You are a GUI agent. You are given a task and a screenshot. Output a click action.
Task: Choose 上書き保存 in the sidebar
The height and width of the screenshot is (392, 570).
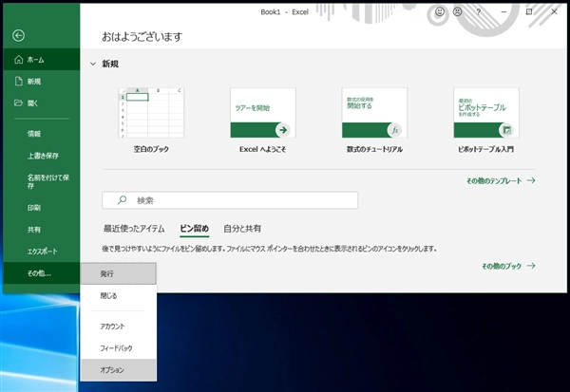[x=42, y=156]
